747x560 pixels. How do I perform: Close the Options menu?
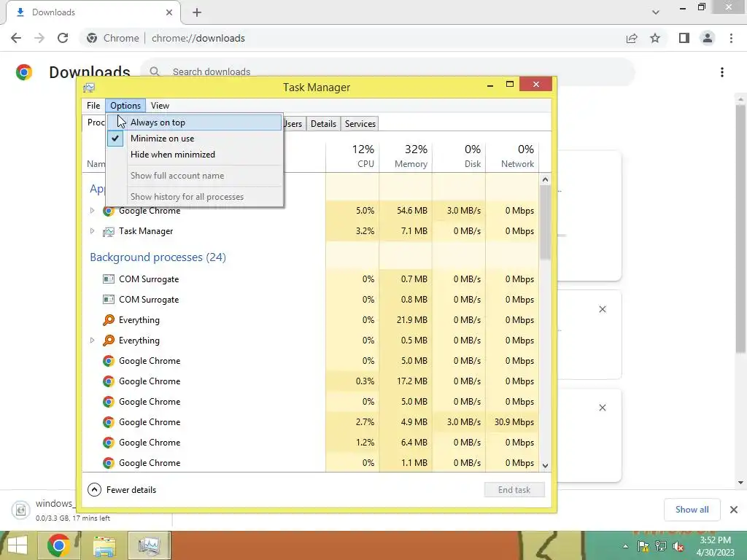click(x=125, y=106)
